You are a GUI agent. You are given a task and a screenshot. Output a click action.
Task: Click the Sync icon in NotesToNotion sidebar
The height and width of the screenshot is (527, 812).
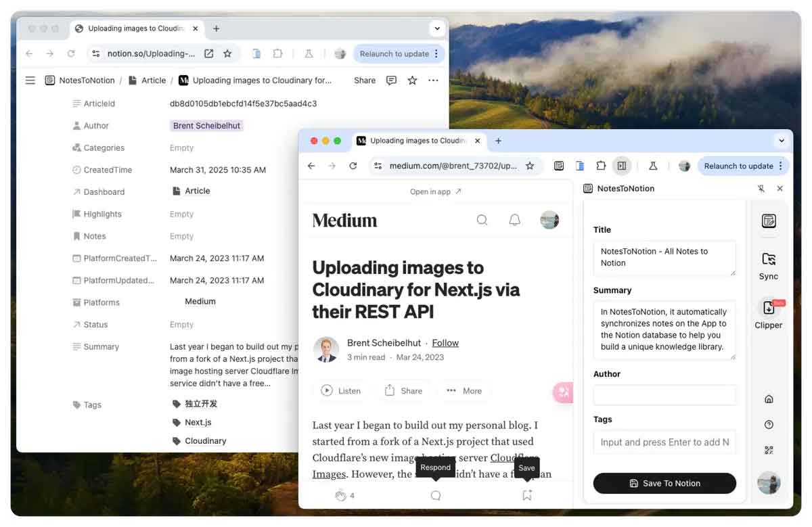tap(768, 260)
